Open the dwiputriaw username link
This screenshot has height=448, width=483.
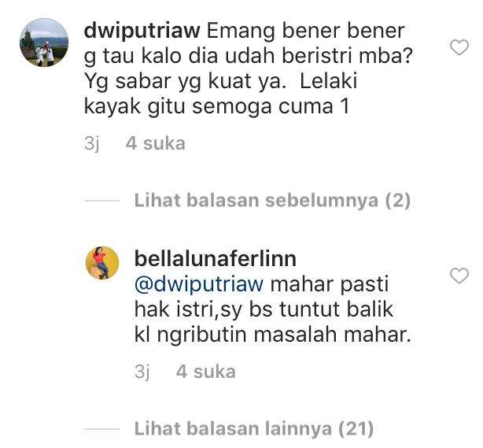tap(142, 31)
